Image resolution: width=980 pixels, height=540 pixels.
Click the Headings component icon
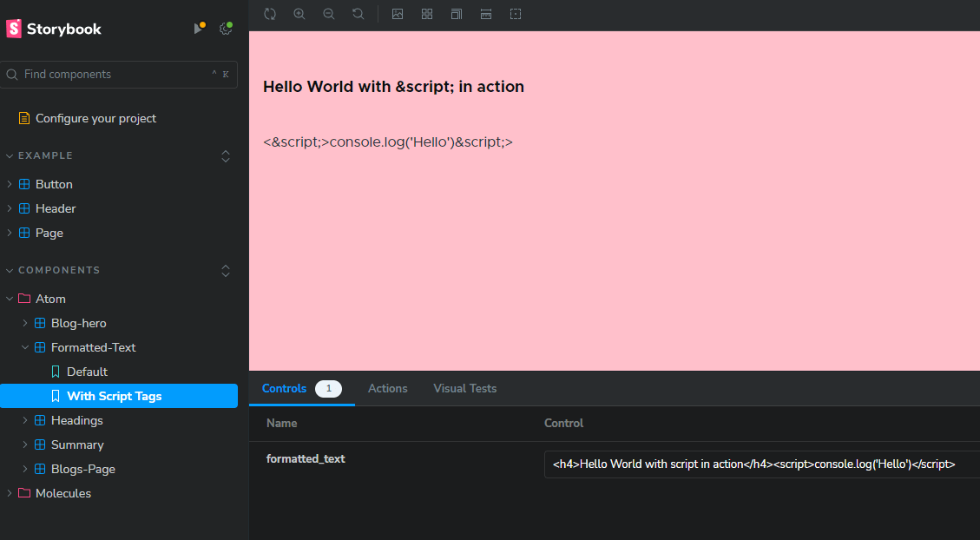40,420
